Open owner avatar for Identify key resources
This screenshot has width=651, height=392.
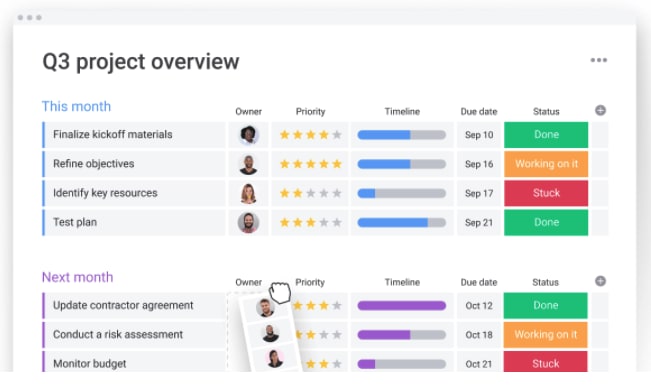pos(249,194)
